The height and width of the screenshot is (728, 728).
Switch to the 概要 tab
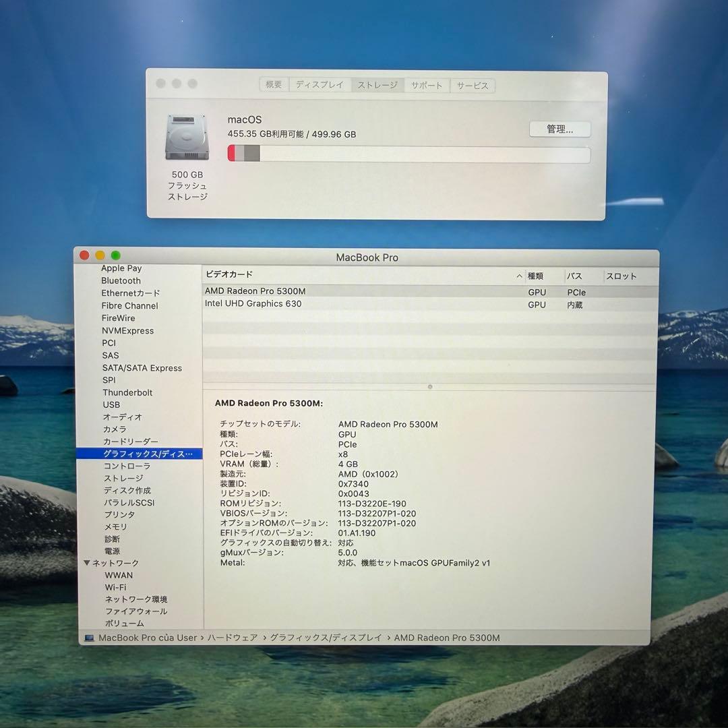273,85
